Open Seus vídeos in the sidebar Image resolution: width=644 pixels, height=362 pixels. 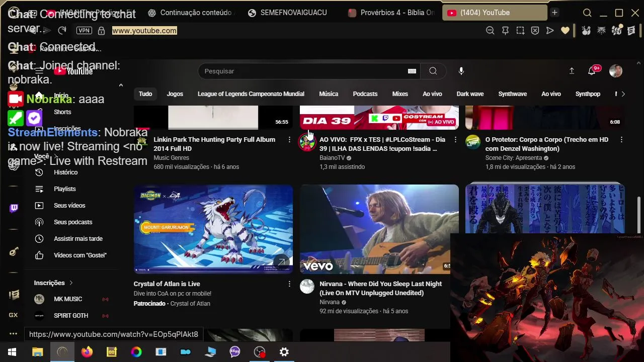coord(69,206)
